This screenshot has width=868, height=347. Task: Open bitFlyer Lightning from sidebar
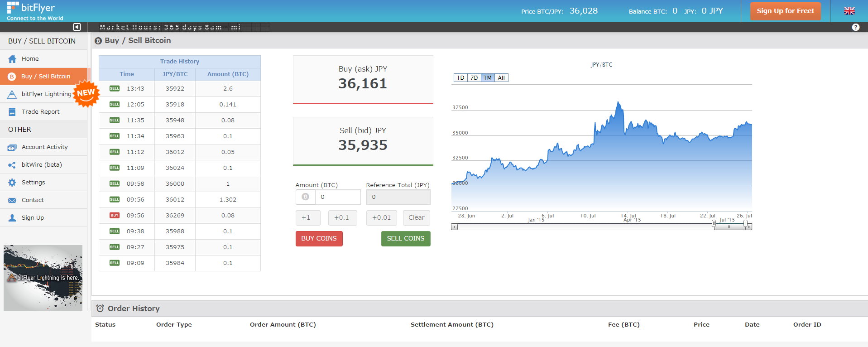(x=46, y=94)
